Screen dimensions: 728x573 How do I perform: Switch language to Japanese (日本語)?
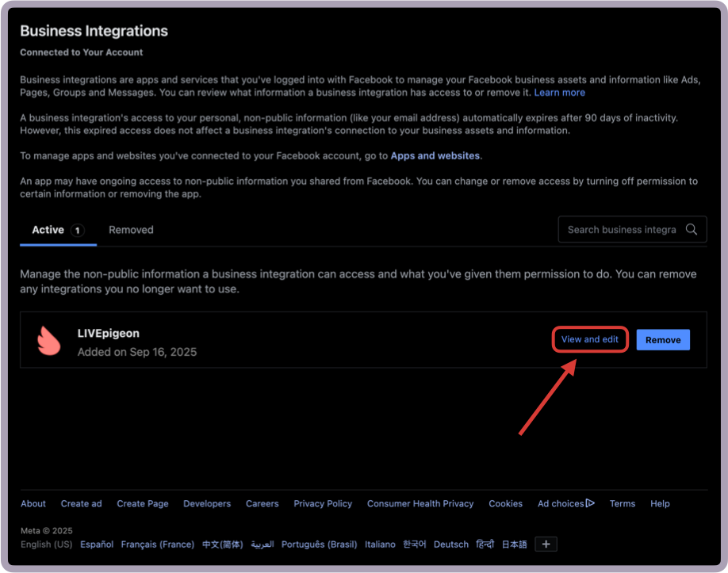click(x=514, y=544)
